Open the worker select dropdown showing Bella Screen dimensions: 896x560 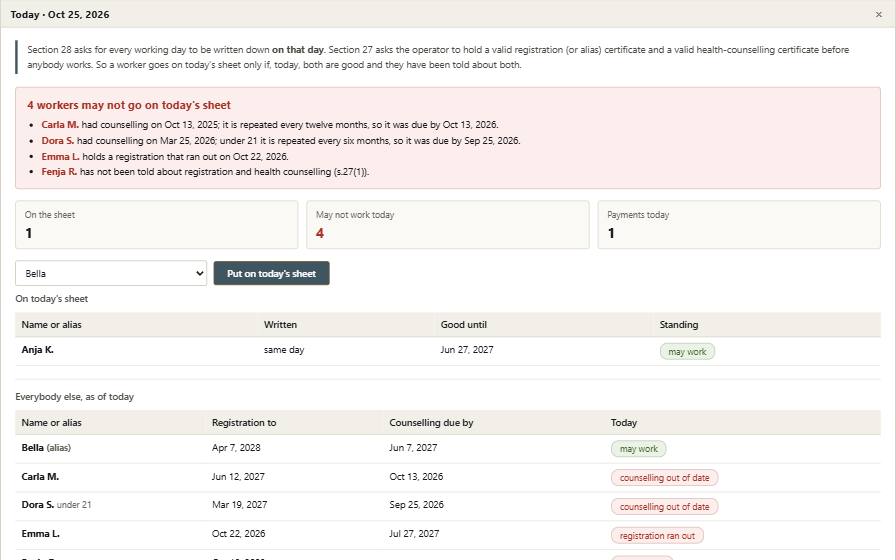(x=111, y=273)
